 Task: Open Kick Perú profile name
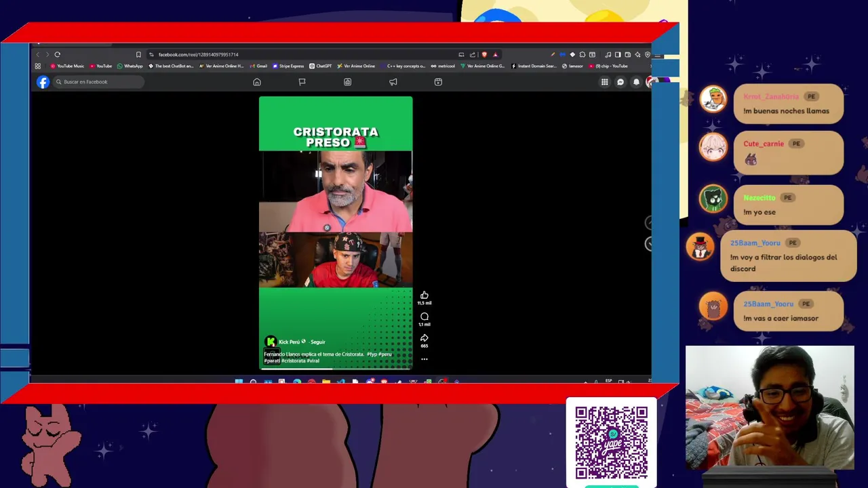tap(289, 342)
